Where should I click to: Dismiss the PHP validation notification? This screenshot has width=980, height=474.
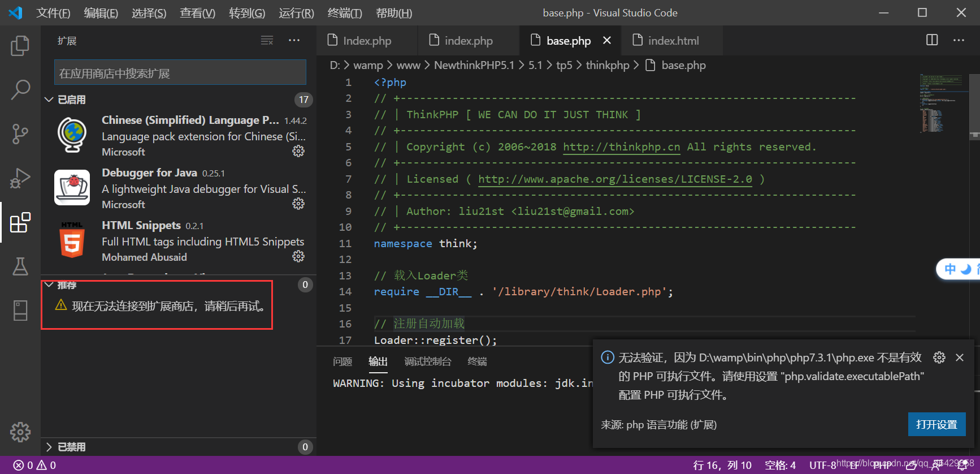(960, 357)
